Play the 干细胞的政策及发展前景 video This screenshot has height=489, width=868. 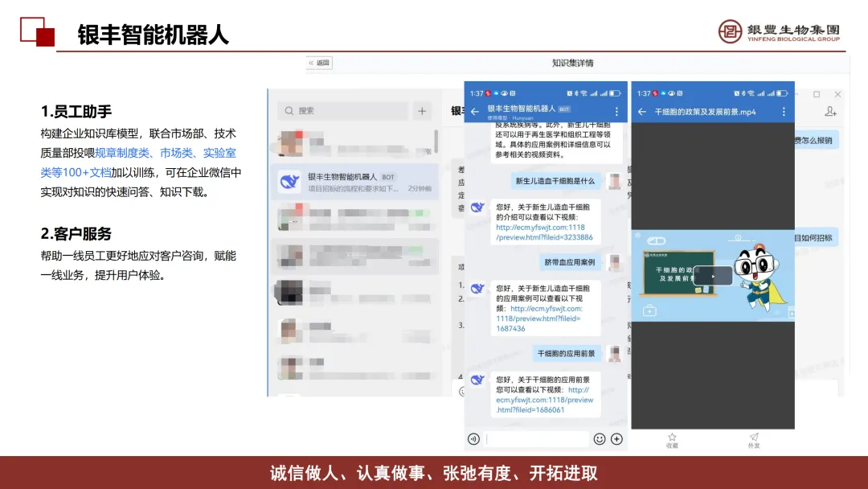coord(712,276)
